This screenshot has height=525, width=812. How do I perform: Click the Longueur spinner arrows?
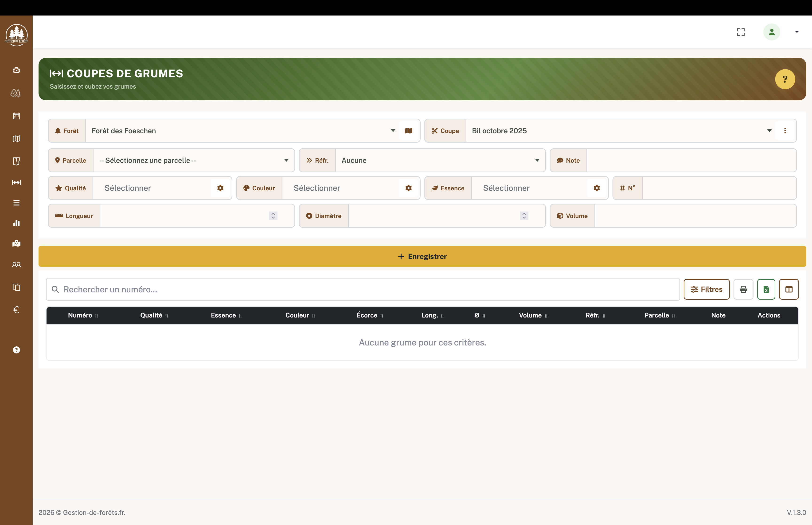click(273, 216)
